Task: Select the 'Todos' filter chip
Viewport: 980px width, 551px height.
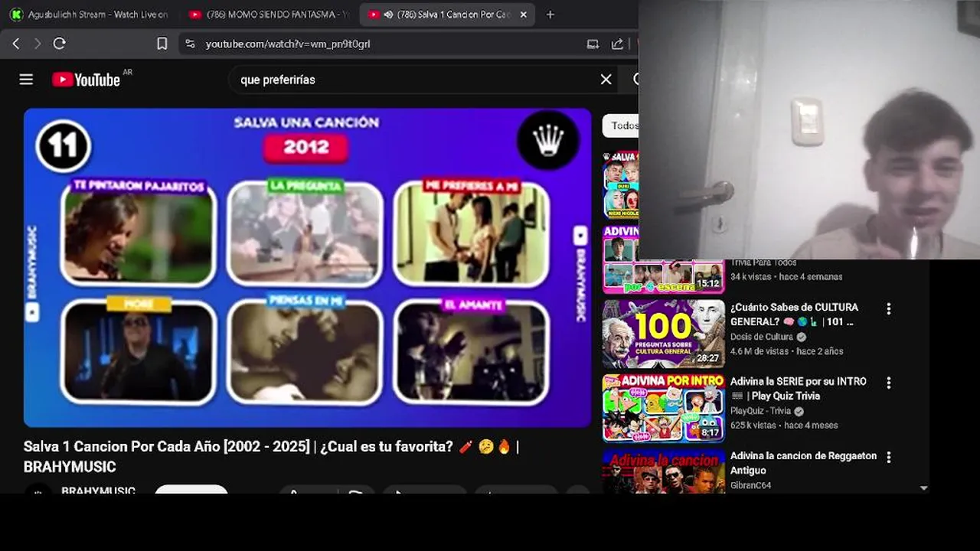Action: click(x=621, y=126)
